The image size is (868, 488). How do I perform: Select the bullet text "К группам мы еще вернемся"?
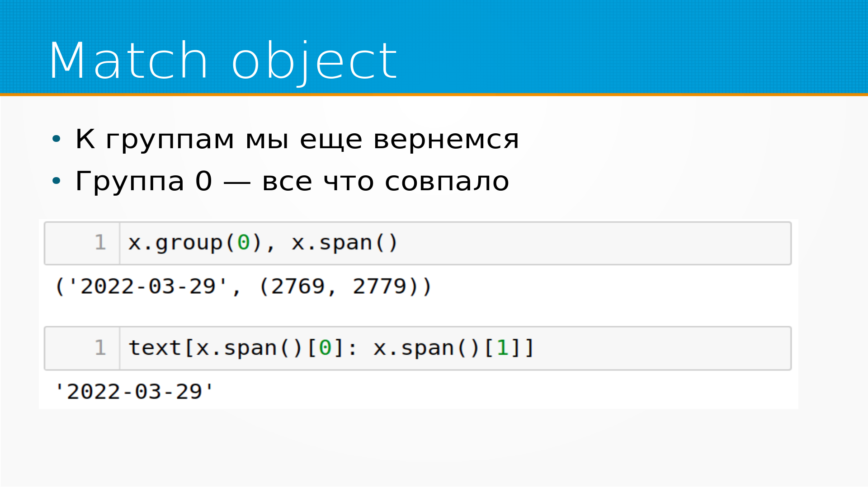pos(297,139)
